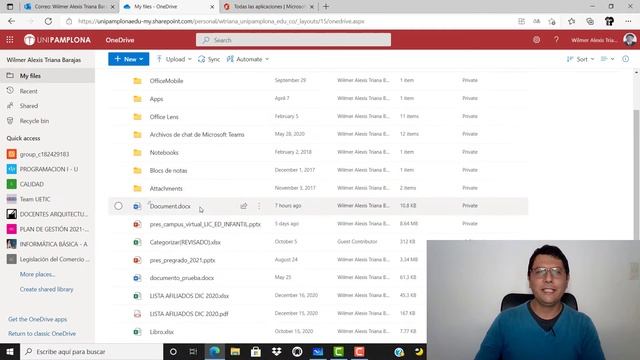640x360 pixels.
Task: Click the Excel icon of Categorizar(REVISADO).xlsx
Action: tap(138, 242)
